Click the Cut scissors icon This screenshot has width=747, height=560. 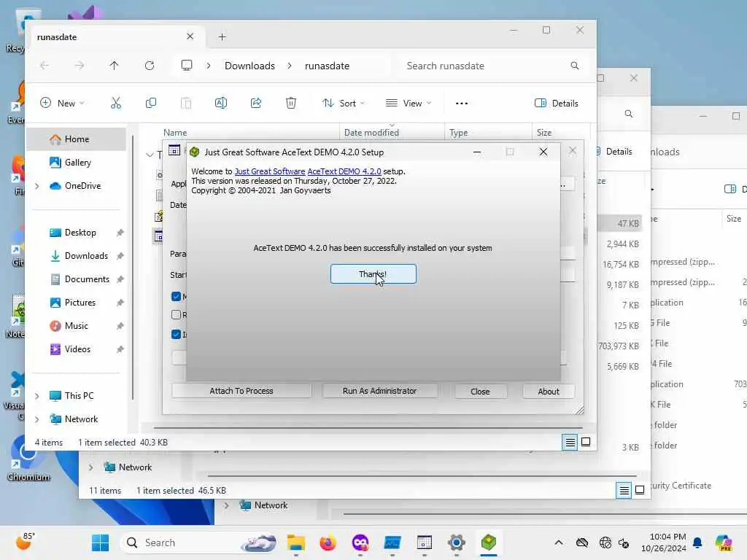click(116, 104)
